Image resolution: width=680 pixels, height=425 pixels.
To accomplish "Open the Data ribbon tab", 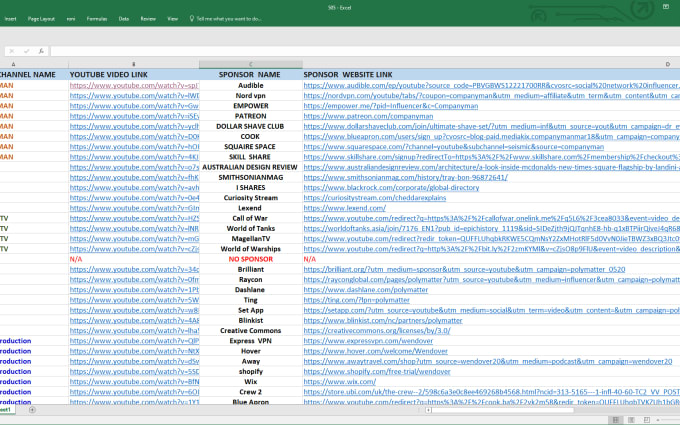I will tap(124, 19).
